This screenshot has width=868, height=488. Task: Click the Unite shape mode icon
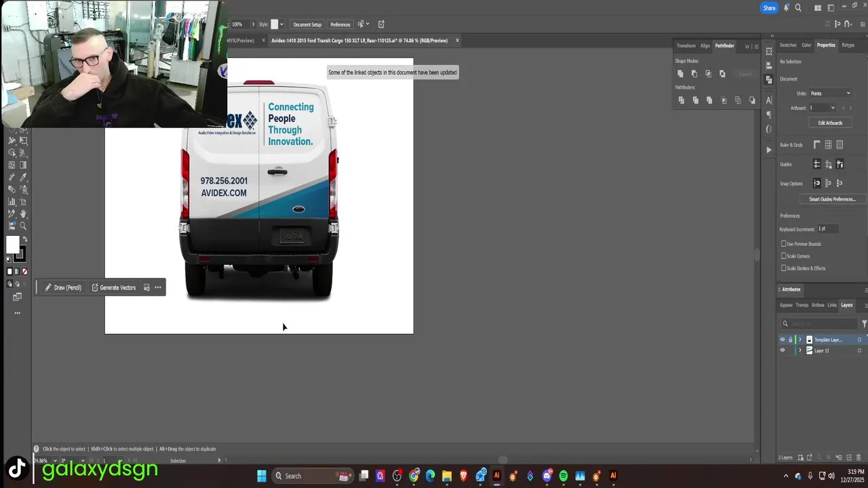pyautogui.click(x=680, y=74)
